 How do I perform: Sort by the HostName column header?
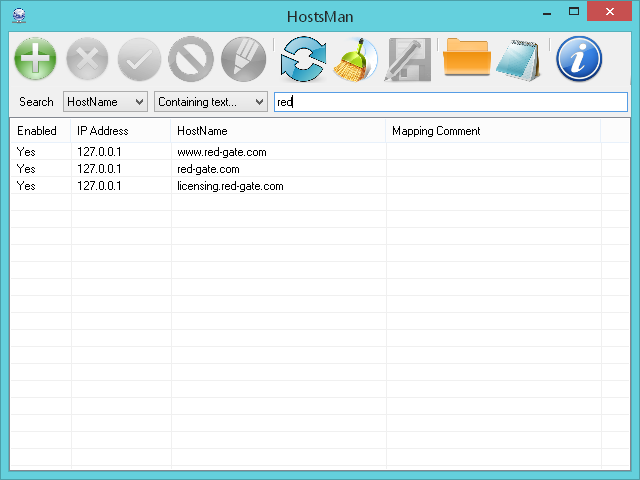[278, 131]
